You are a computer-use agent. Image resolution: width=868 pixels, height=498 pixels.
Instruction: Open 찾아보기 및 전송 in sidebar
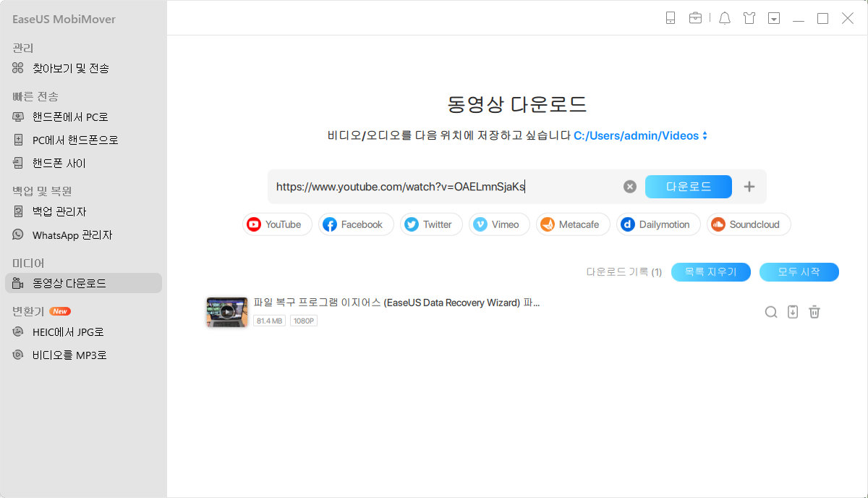[x=83, y=68]
